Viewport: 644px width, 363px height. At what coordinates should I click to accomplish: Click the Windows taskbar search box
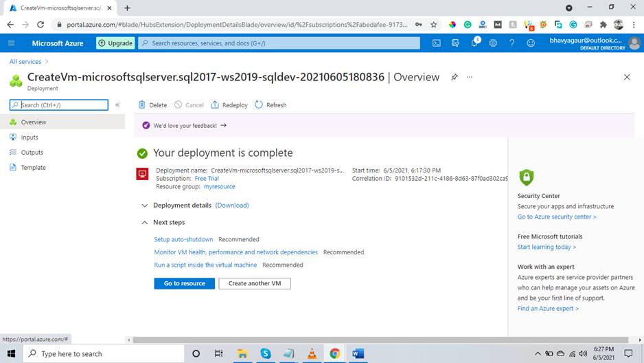[104, 353]
